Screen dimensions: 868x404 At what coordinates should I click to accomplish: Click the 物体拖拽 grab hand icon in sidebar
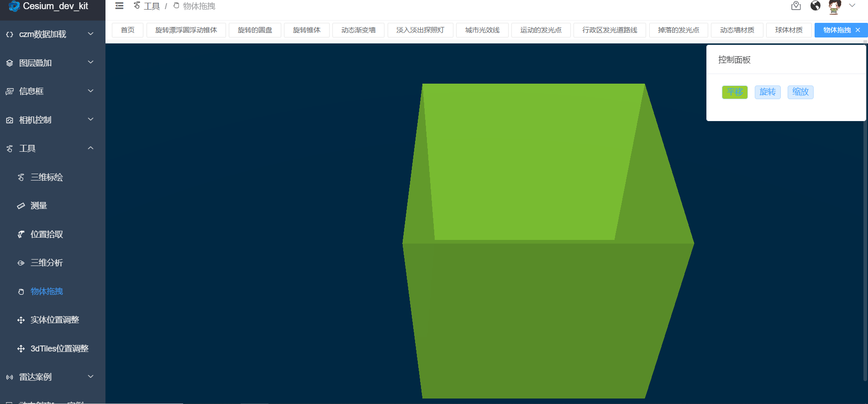point(21,292)
